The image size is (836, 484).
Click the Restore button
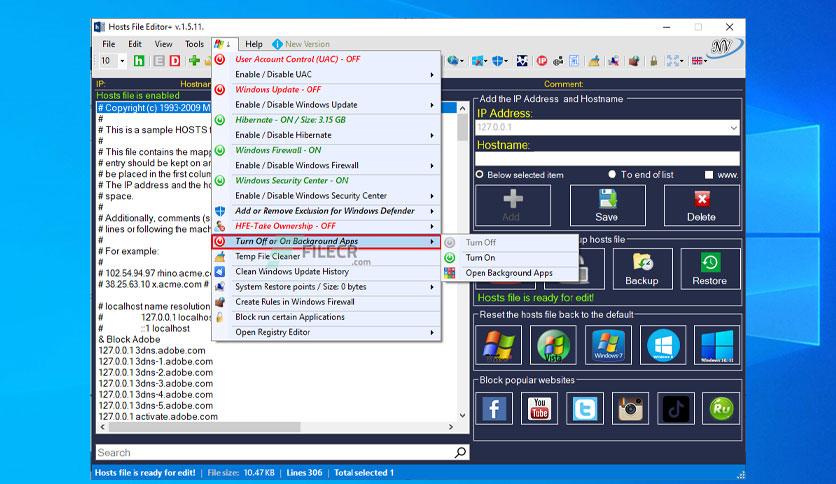[710, 269]
